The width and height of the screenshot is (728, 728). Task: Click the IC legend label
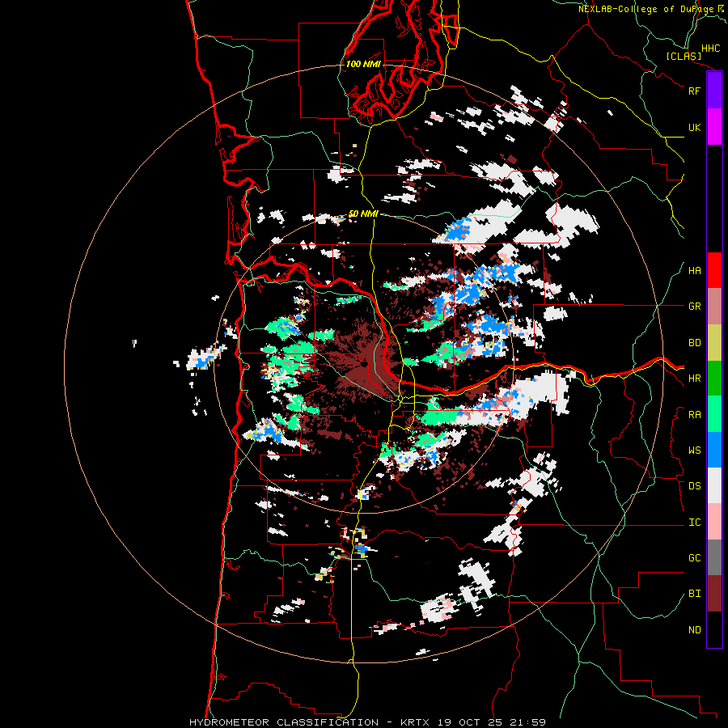click(694, 523)
